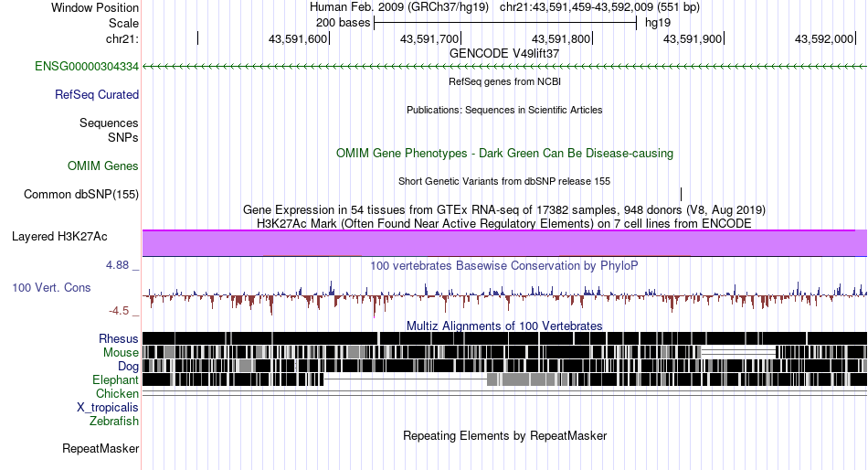
Task: Click the H3K27Ac Mark ENCODE track title
Action: [504, 223]
